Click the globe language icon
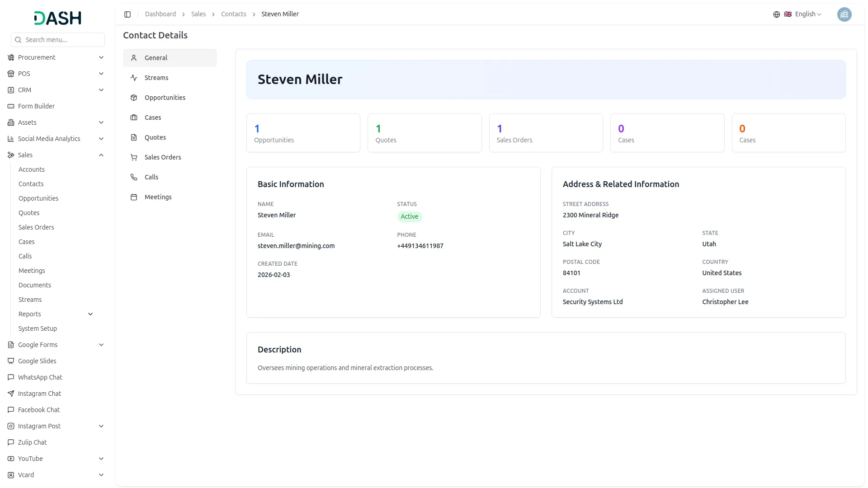 (776, 14)
